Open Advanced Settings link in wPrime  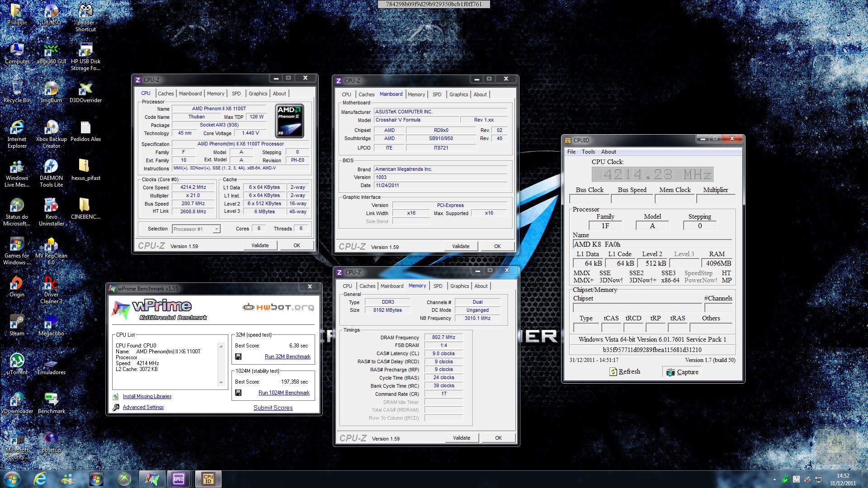pyautogui.click(x=143, y=407)
